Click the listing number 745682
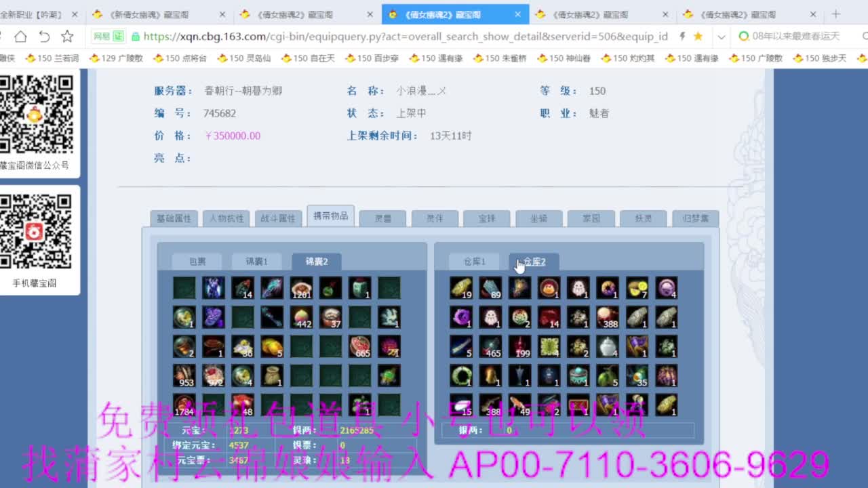The width and height of the screenshot is (868, 488). [220, 113]
